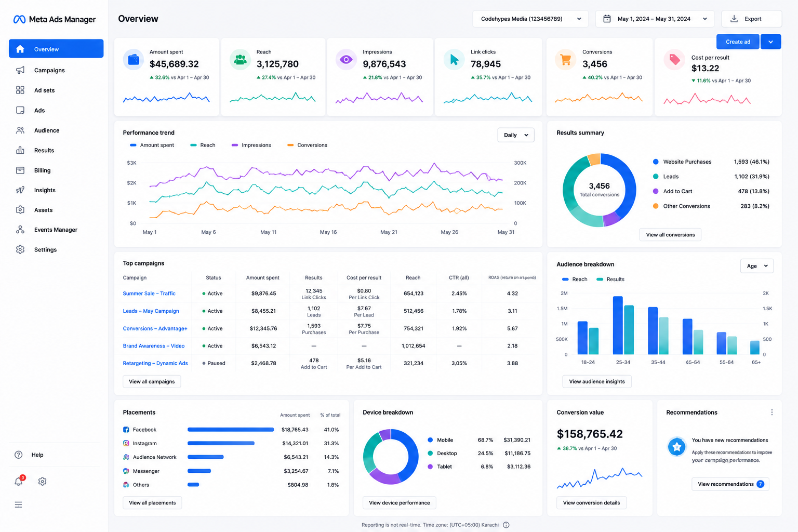
Task: Click the Audience people icon
Action: [20, 130]
